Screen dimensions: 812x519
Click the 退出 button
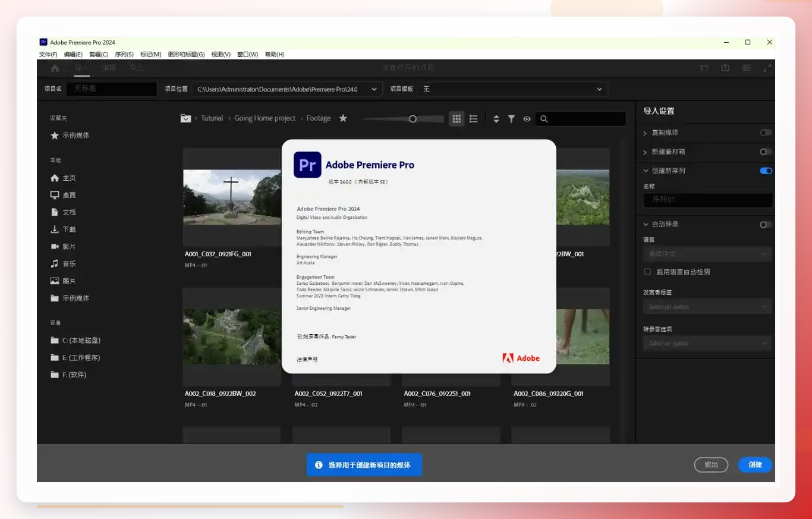point(711,465)
